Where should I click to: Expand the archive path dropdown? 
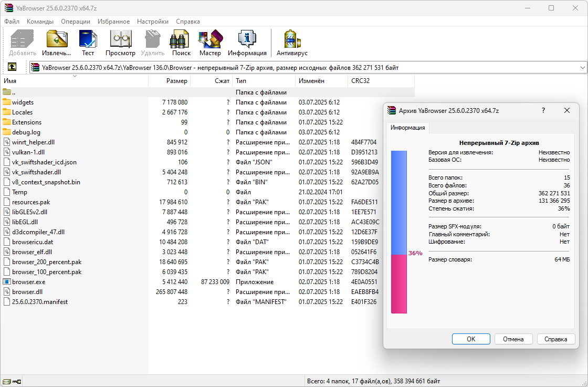pos(582,68)
